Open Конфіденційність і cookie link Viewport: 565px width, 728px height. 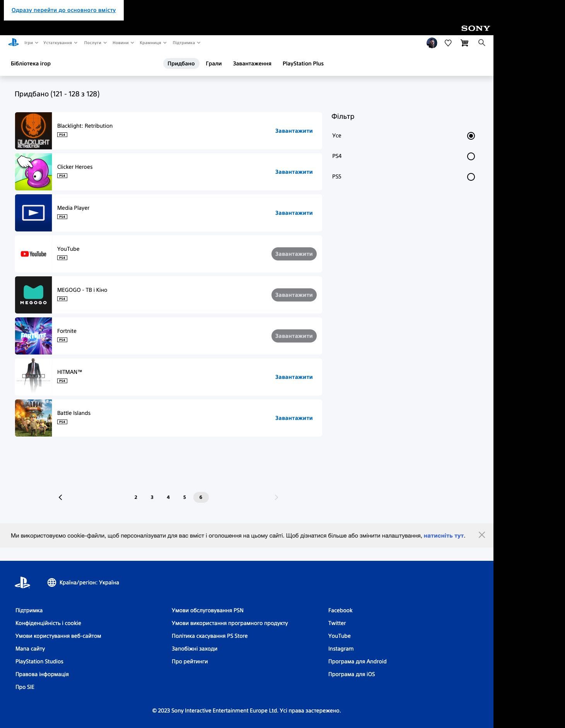tap(48, 623)
